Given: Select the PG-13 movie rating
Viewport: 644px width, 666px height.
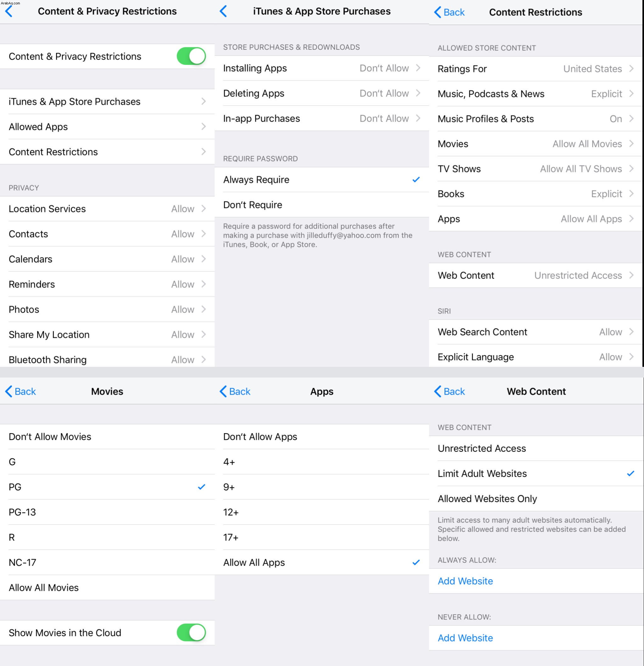Looking at the screenshot, I should click(107, 512).
